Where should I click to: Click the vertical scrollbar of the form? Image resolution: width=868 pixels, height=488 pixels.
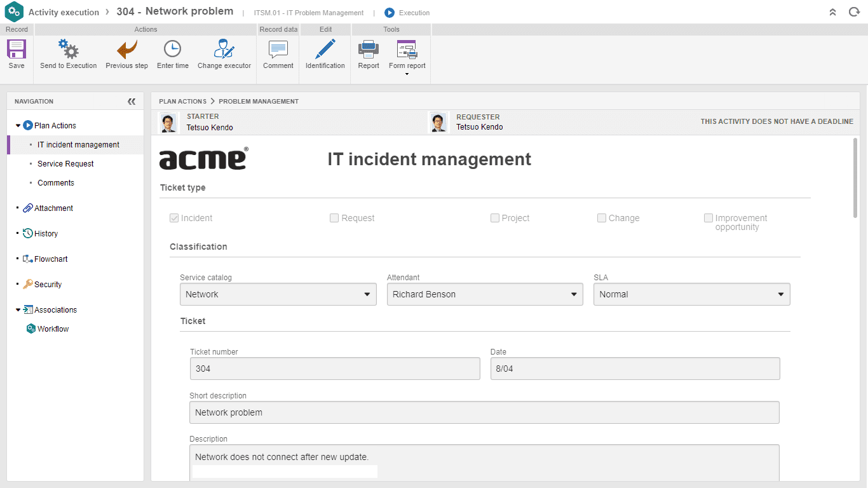[x=855, y=178]
